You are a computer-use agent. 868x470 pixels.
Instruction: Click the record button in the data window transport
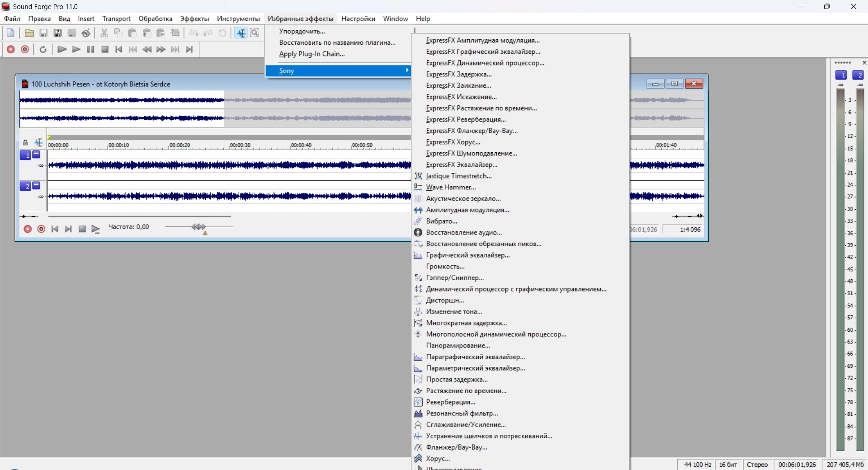point(28,229)
